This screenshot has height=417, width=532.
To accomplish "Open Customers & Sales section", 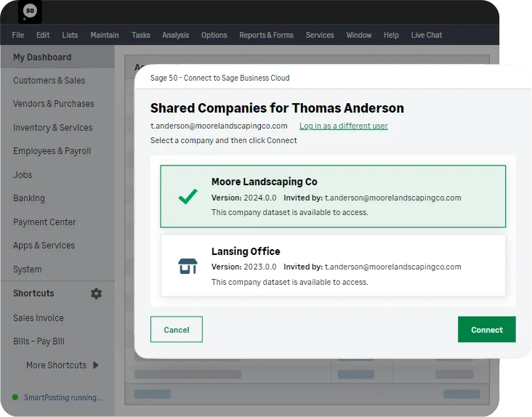I will point(49,81).
